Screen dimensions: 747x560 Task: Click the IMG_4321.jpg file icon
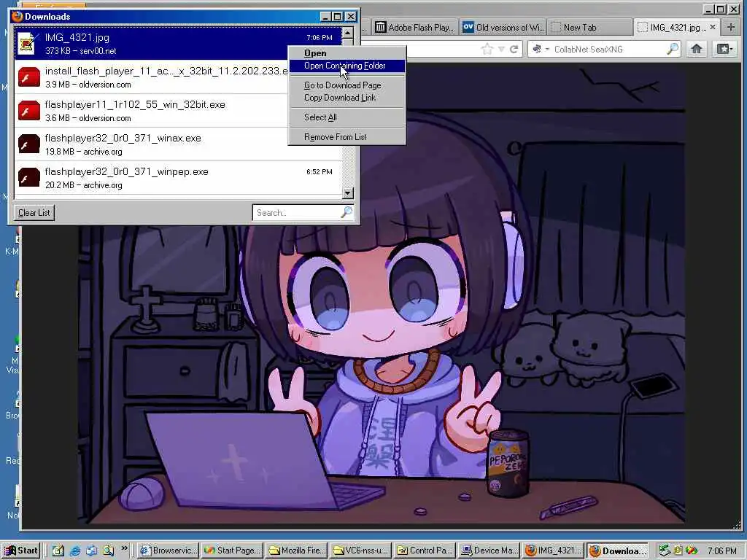[x=28, y=43]
